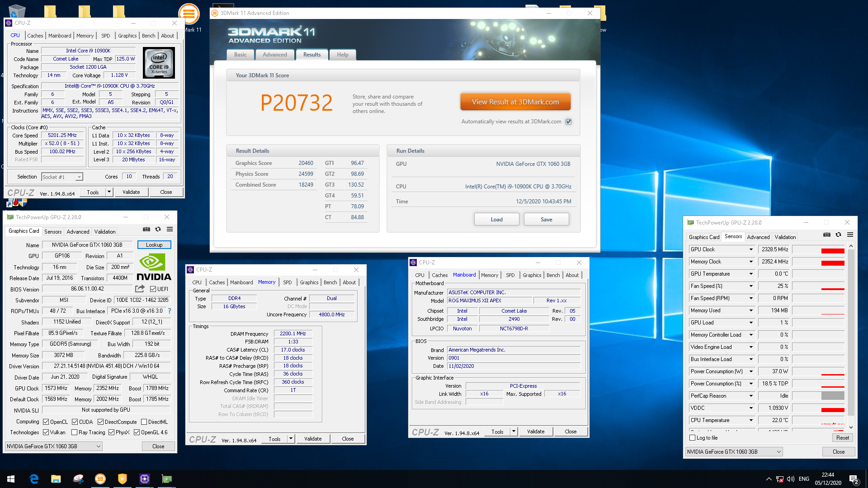Image resolution: width=868 pixels, height=488 pixels.
Task: Click the Memory Clock sensor graph
Action: pyautogui.click(x=818, y=262)
